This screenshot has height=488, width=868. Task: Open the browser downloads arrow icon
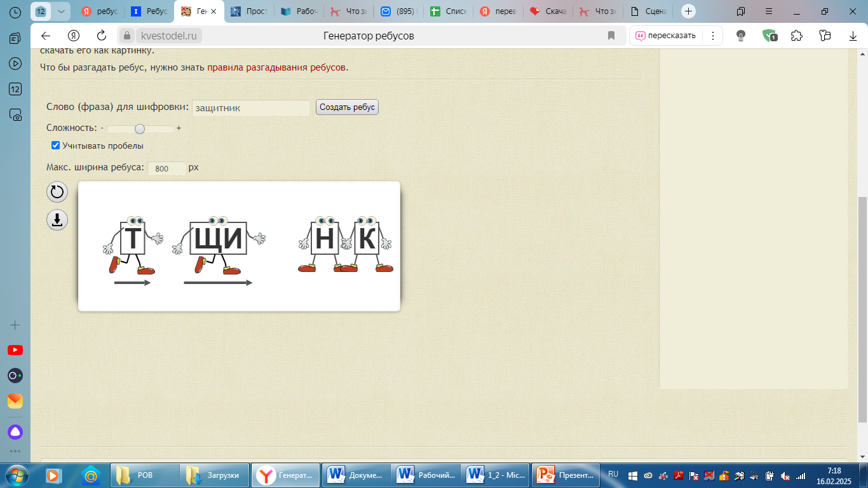pos(853,36)
